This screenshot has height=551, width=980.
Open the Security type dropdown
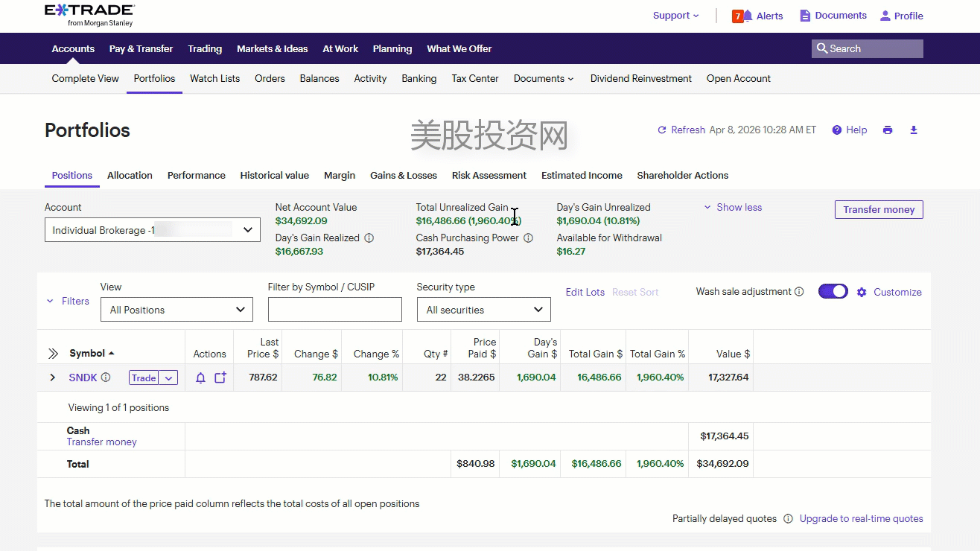click(x=483, y=310)
